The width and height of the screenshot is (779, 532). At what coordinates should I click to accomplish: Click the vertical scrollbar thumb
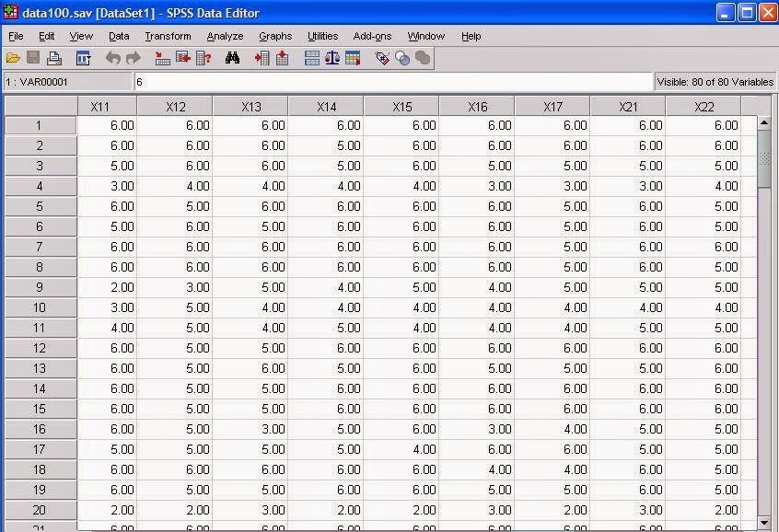(764, 158)
